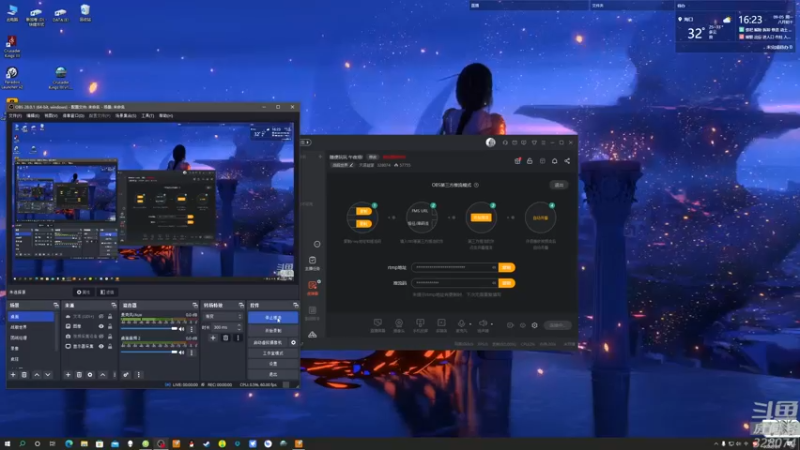Screen dimensions: 800x450
Task: Add a transition with the plus icon
Action: (213, 338)
